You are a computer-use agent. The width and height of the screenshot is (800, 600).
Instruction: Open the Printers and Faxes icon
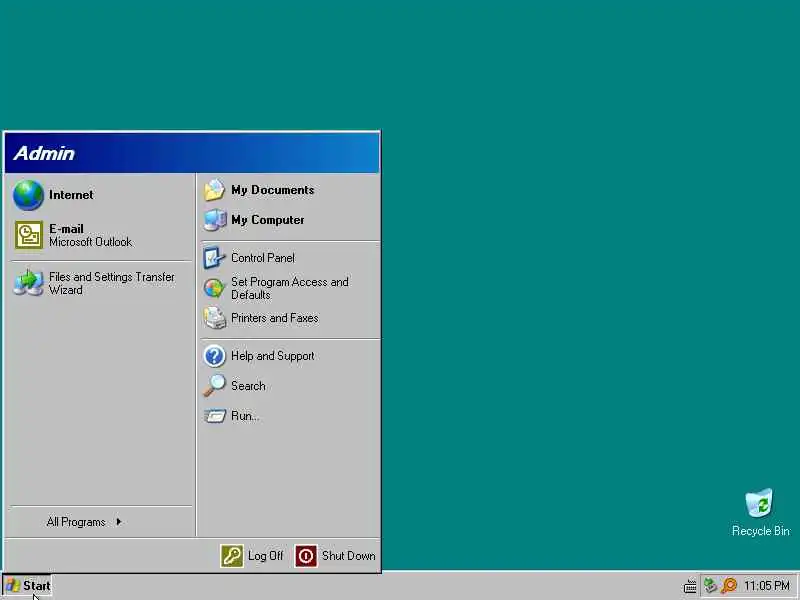tap(214, 318)
